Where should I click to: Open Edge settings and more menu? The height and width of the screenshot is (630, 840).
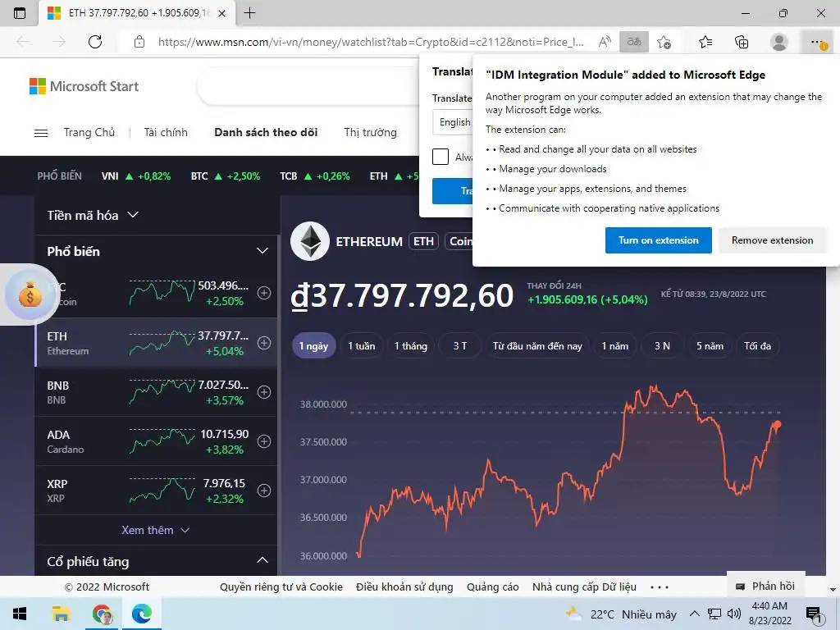[816, 42]
